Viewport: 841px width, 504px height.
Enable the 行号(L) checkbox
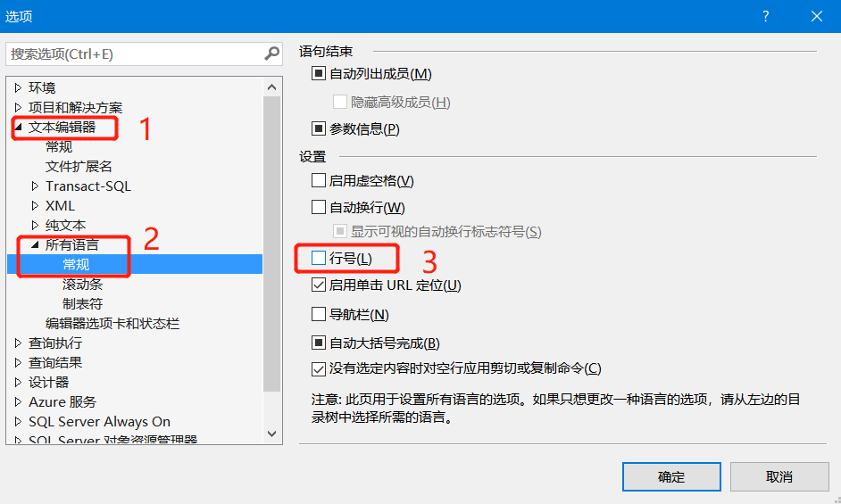point(319,258)
